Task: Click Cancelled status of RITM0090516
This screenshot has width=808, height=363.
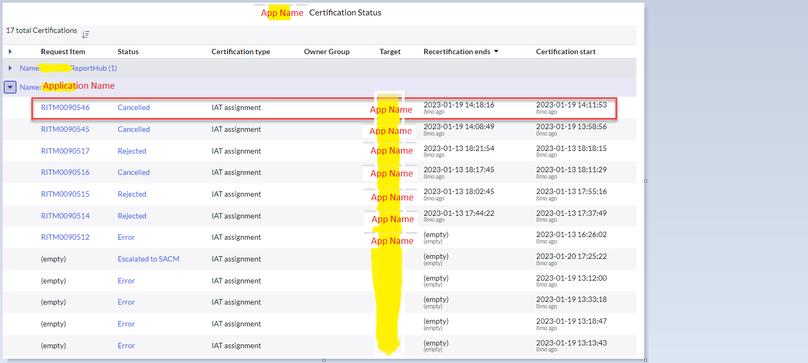Action: [133, 172]
